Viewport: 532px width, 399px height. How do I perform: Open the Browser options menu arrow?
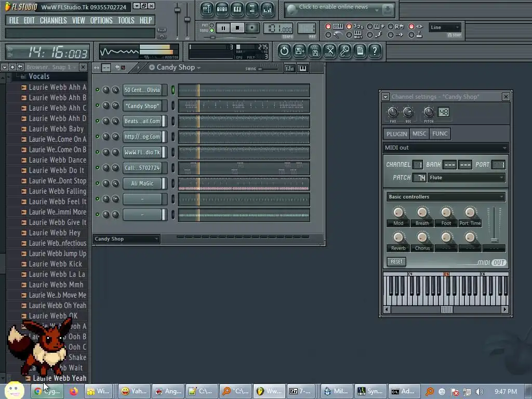[4, 67]
